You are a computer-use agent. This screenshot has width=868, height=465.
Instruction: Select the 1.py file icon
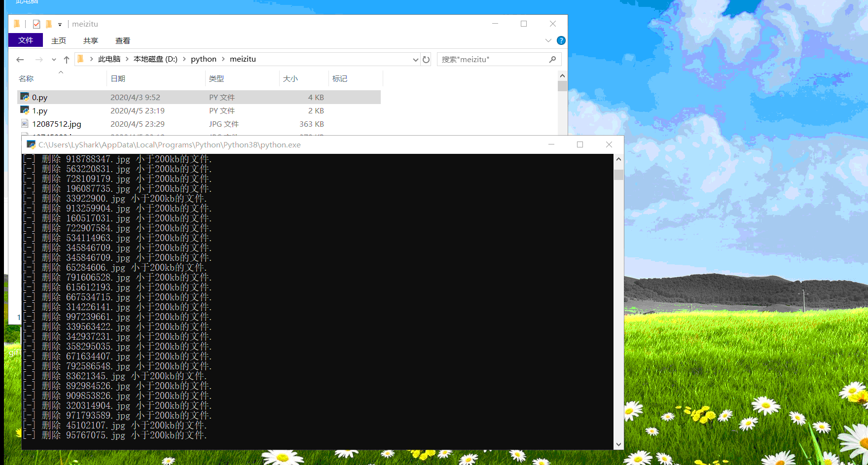click(x=25, y=110)
